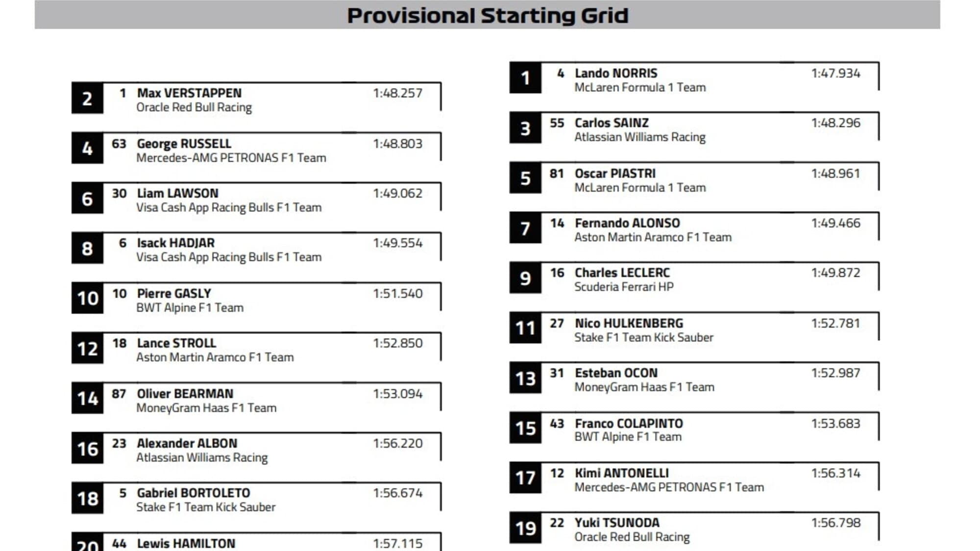Click Isack HADJAR's team name text
Viewport: 980px width, 551px height.
pyautogui.click(x=229, y=257)
